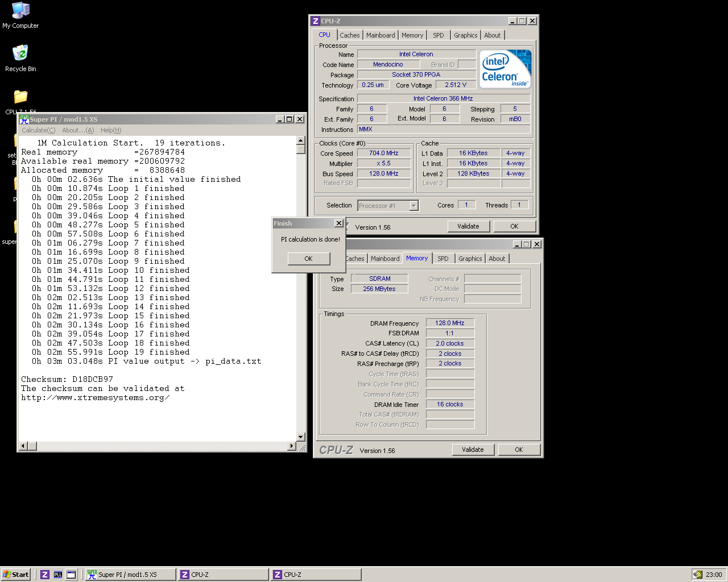Close the lower CPU-Z window
The image size is (728, 582).
point(537,244)
